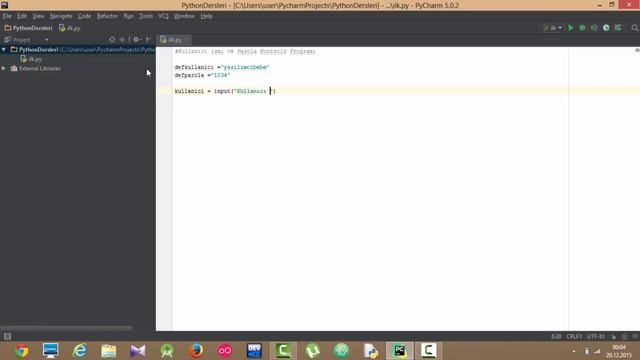Open Visual Studio from the taskbar
Screen dimensions: 640x360
tap(138, 351)
